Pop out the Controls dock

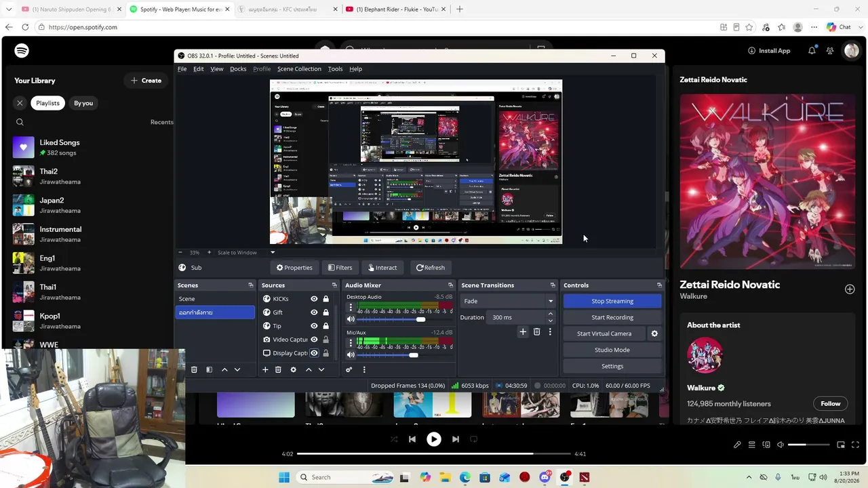coord(659,285)
